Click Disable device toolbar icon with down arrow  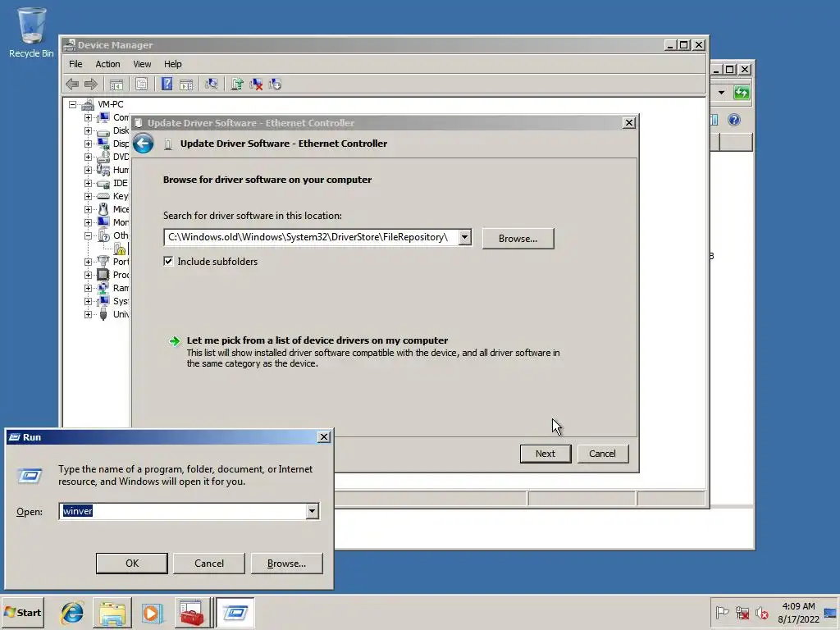pos(275,84)
